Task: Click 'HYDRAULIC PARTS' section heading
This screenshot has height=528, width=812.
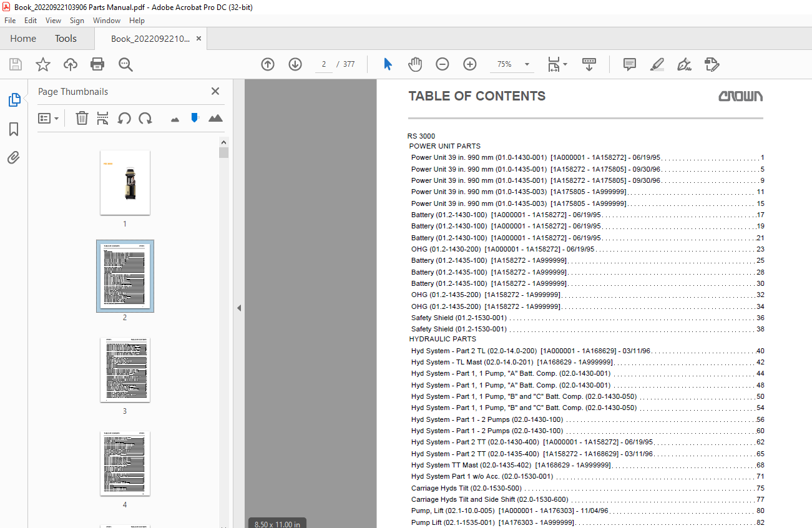Action: 443,339
